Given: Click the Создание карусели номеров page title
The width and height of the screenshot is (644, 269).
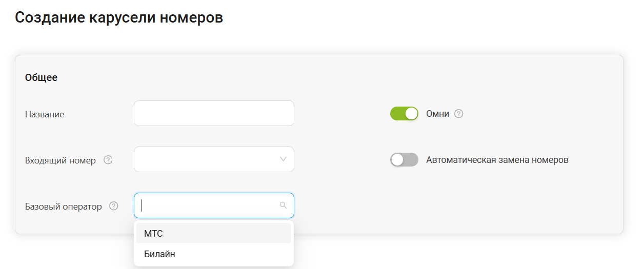Looking at the screenshot, I should point(119,17).
